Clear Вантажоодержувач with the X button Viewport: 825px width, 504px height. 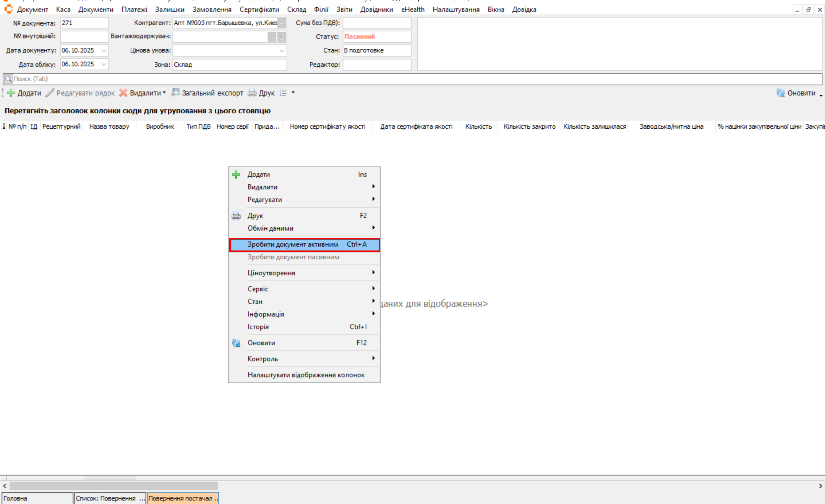[281, 37]
